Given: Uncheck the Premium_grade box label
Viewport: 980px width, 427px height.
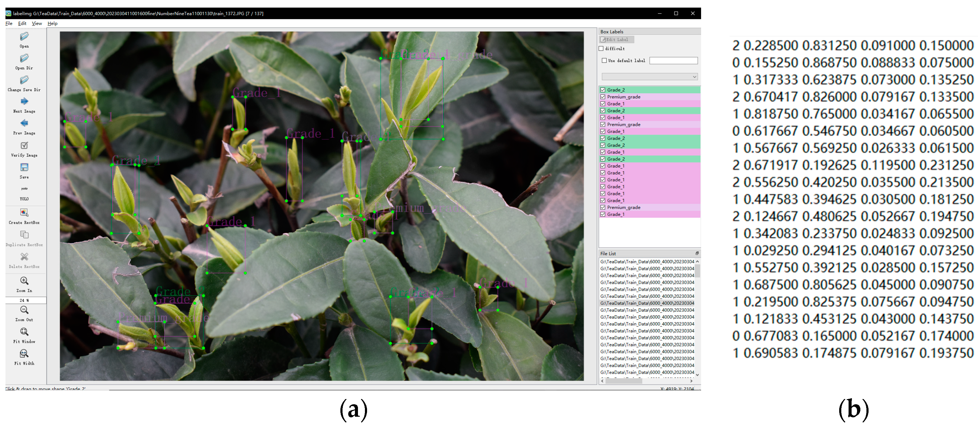Looking at the screenshot, I should click(x=603, y=97).
